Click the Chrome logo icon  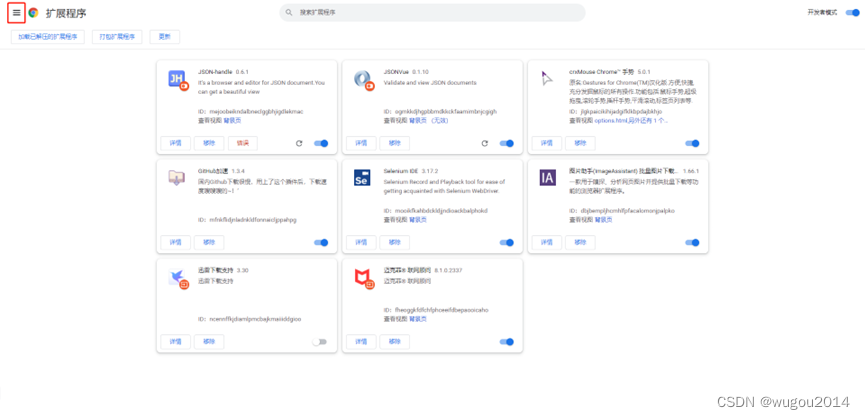[34, 13]
